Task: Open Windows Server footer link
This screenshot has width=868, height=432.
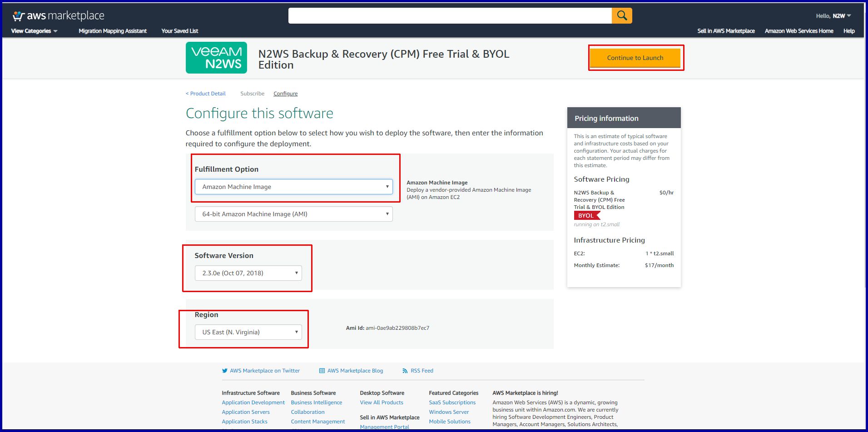Action: click(x=449, y=412)
